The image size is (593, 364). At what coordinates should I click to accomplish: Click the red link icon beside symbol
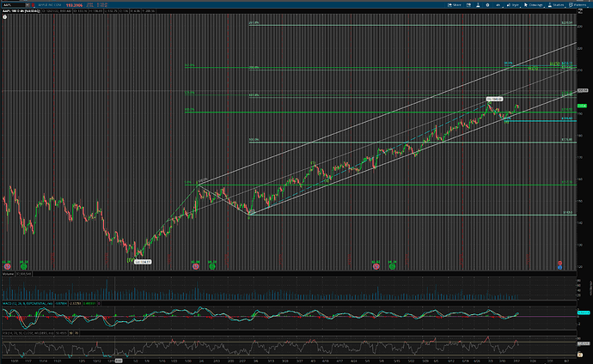[x=34, y=5]
